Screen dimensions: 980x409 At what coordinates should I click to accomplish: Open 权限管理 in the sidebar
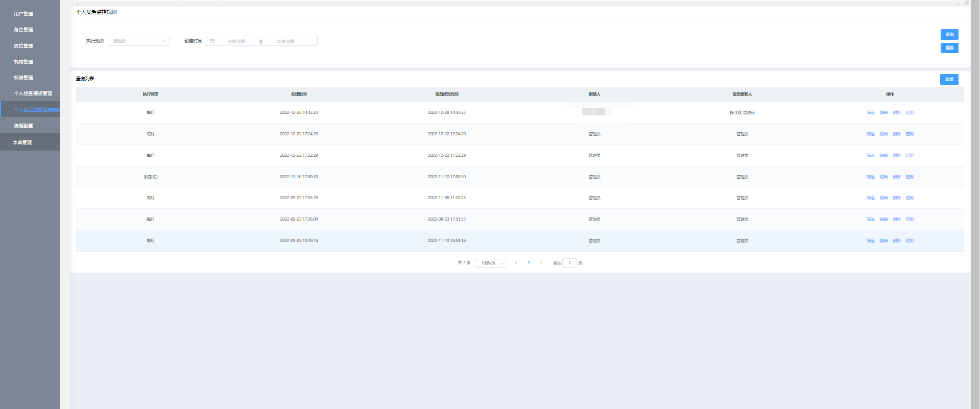23,78
